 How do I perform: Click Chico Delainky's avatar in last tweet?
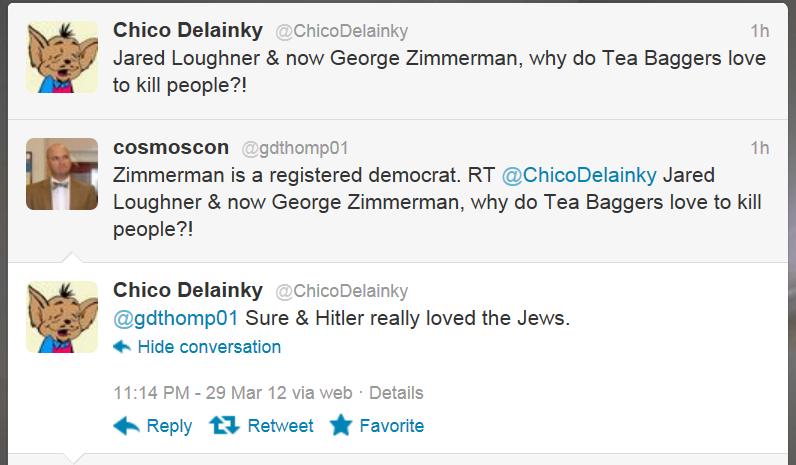point(62,316)
